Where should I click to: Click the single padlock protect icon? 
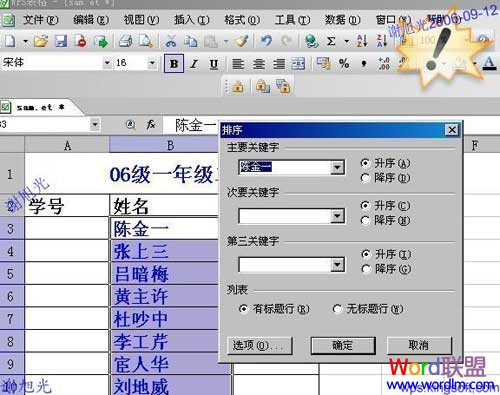click(x=238, y=87)
